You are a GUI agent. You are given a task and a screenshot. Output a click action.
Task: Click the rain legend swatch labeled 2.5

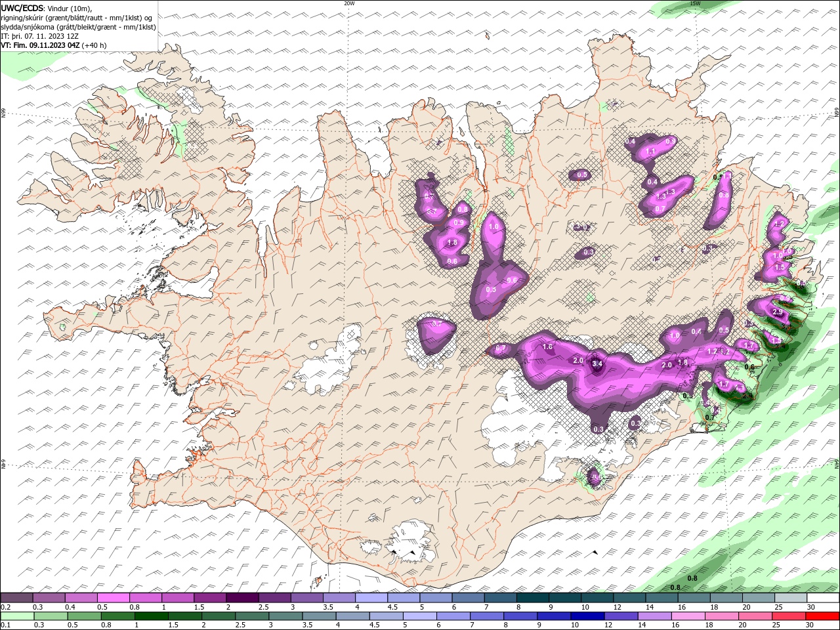pos(251,616)
